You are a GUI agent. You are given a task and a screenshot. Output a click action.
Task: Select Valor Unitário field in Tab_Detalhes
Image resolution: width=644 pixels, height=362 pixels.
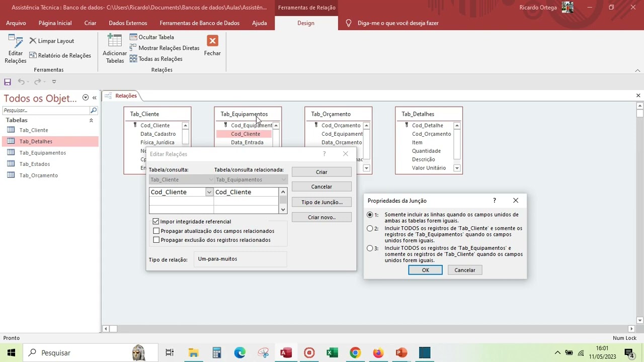coord(429,168)
